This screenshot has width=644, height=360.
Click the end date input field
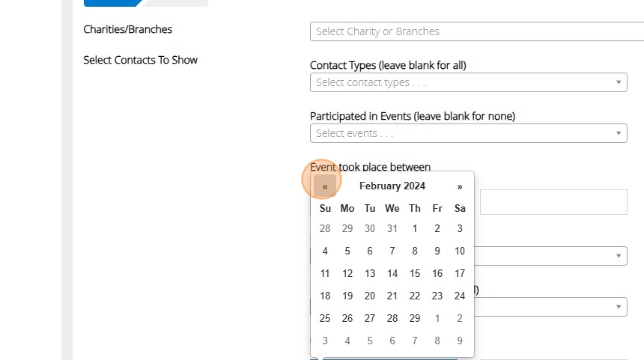pyautogui.click(x=553, y=202)
